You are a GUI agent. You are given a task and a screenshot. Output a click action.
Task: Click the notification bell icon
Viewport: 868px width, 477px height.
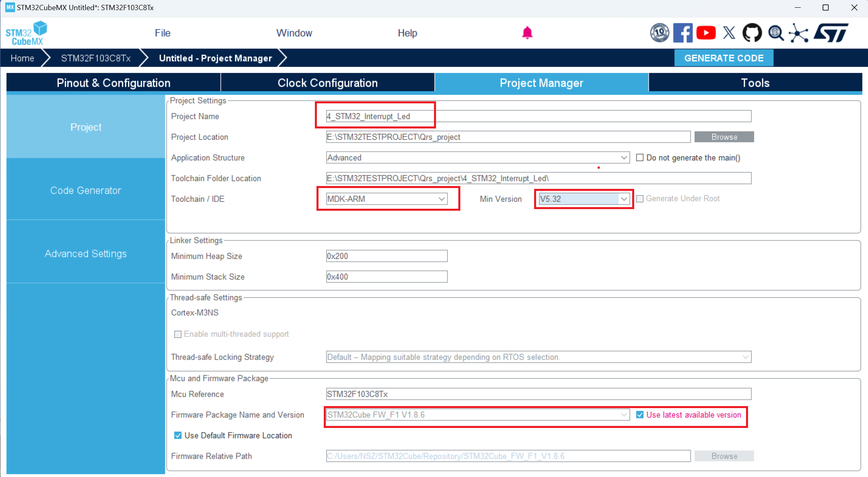pos(527,33)
